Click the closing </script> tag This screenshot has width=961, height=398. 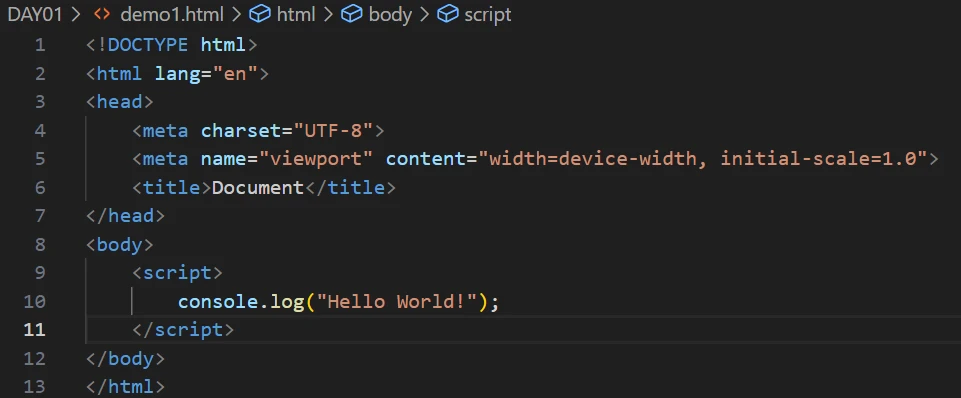[x=183, y=330]
